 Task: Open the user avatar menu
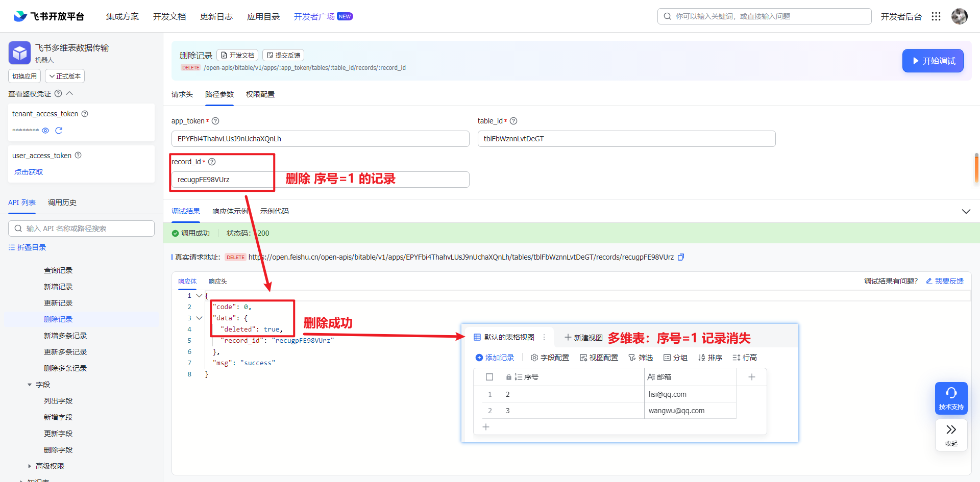coord(959,16)
